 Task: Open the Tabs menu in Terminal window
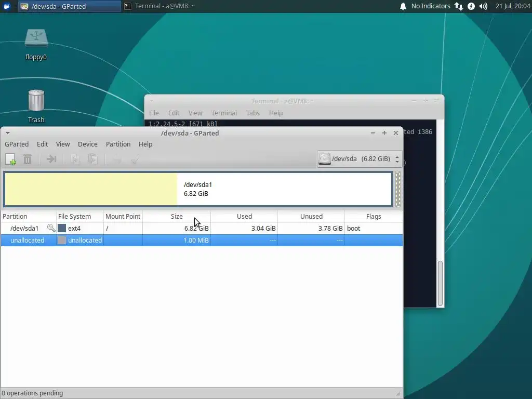click(253, 113)
